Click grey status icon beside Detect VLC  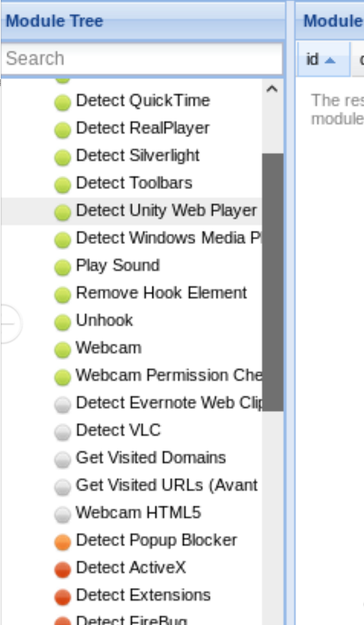coord(62,433)
